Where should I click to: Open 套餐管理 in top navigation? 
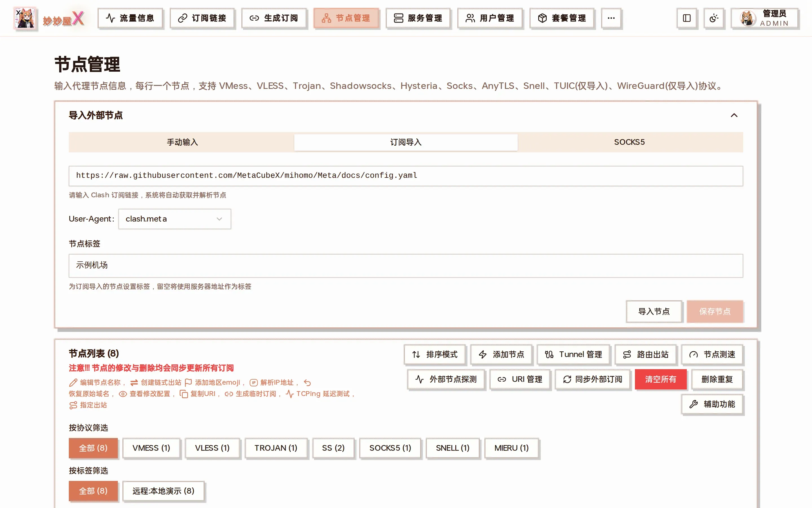point(562,18)
